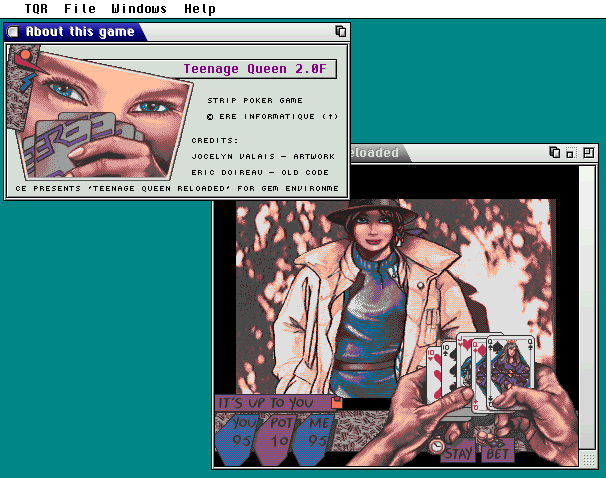This screenshot has width=606, height=478.
Task: Click the fuller button in Reloaded window title bar
Action: tap(588, 153)
